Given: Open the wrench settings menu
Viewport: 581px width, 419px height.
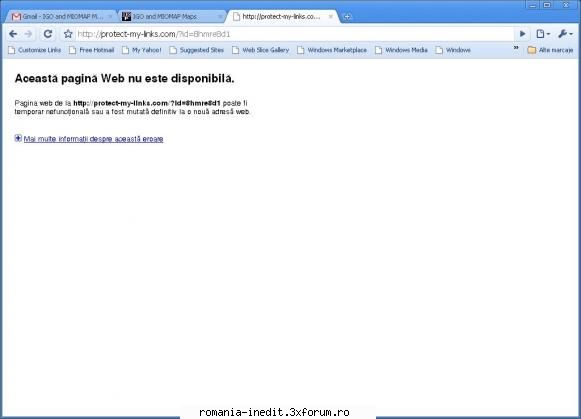Looking at the screenshot, I should click(565, 34).
